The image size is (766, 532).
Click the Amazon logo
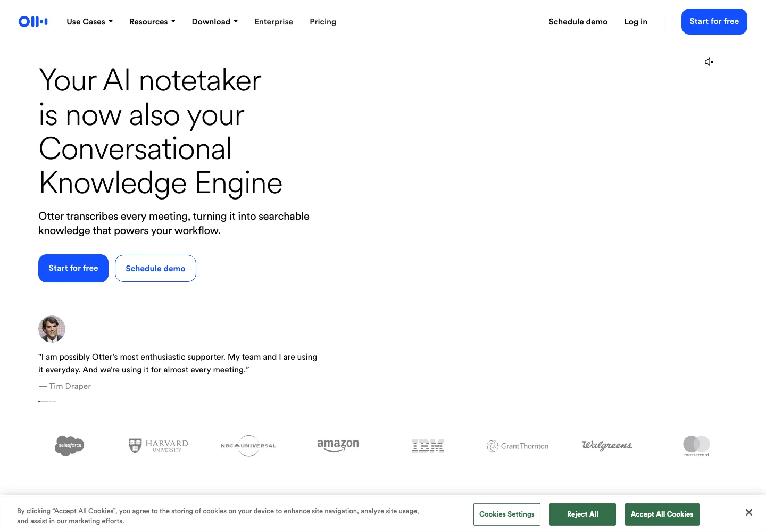pyautogui.click(x=338, y=445)
